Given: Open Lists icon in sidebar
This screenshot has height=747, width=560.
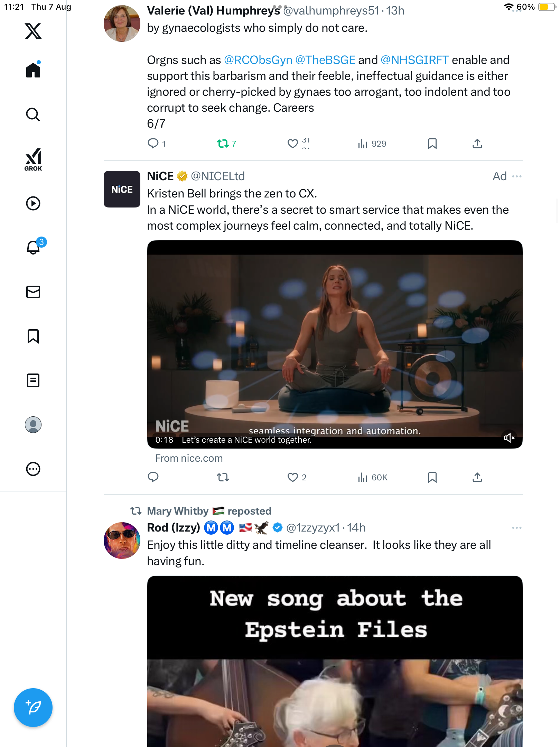Looking at the screenshot, I should tap(33, 380).
